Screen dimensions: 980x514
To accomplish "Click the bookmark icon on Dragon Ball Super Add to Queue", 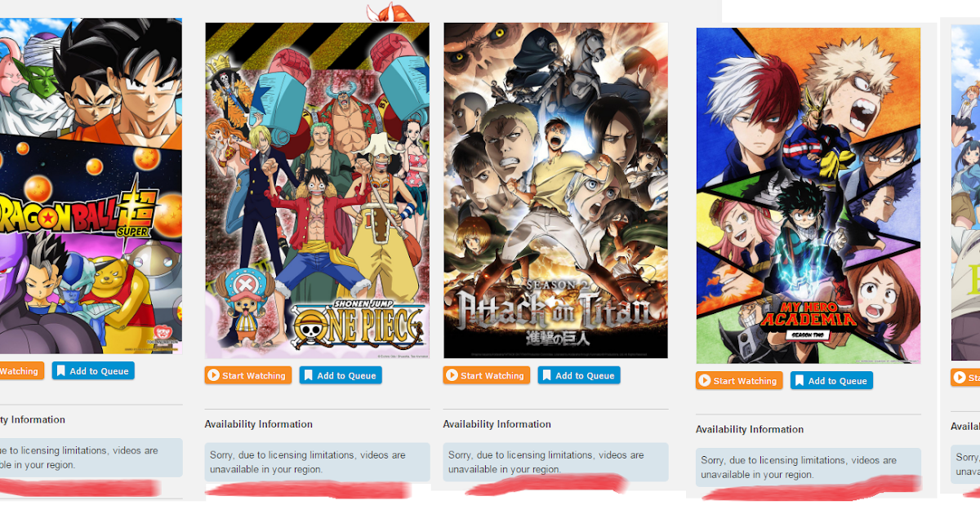I will [60, 370].
